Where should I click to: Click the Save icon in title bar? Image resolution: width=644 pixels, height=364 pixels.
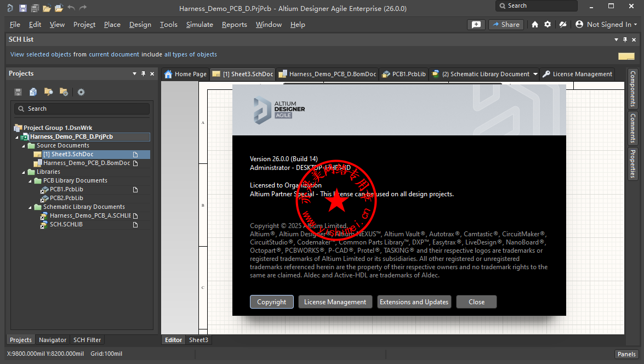(x=22, y=8)
